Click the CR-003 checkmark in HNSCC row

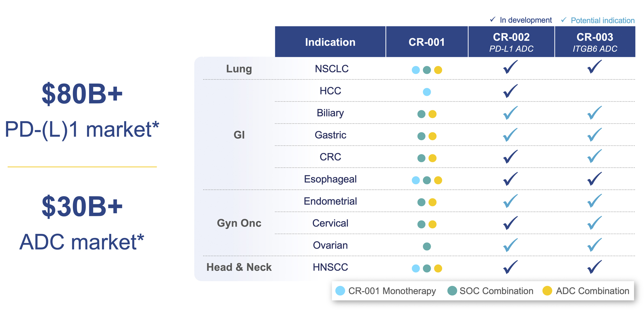pyautogui.click(x=594, y=267)
